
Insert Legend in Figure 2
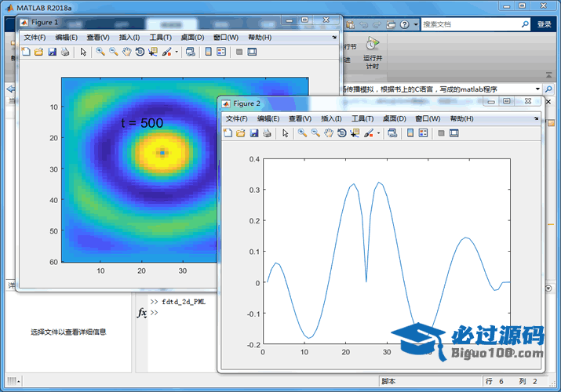[423, 133]
